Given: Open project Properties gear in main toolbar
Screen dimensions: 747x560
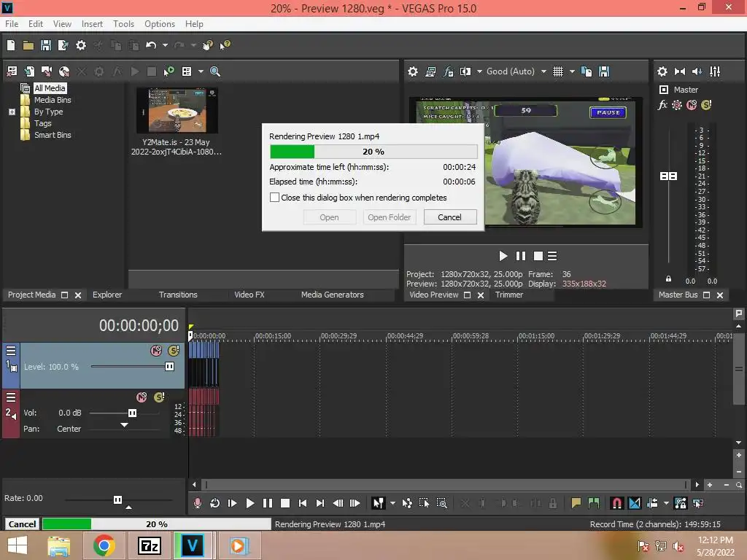Looking at the screenshot, I should [81, 45].
